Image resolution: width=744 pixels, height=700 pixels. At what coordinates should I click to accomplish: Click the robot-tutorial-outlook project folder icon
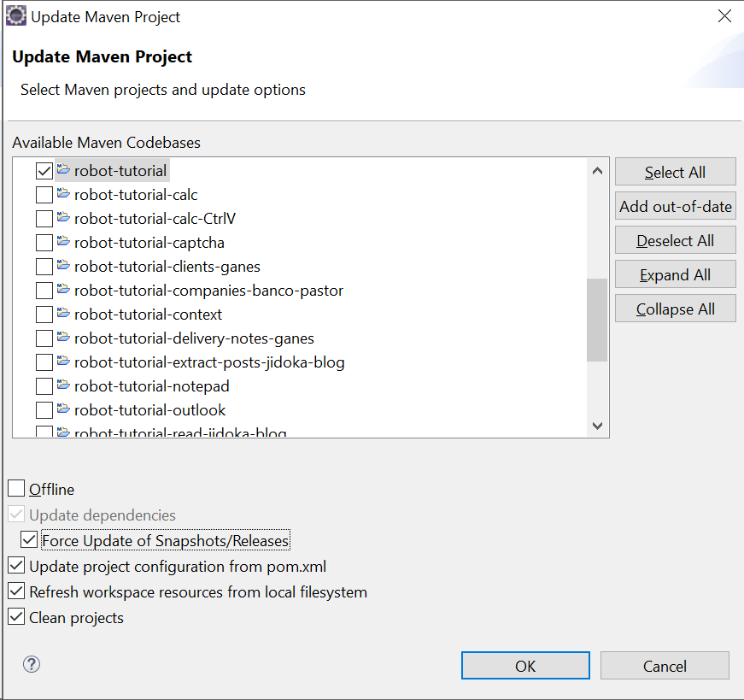[64, 409]
